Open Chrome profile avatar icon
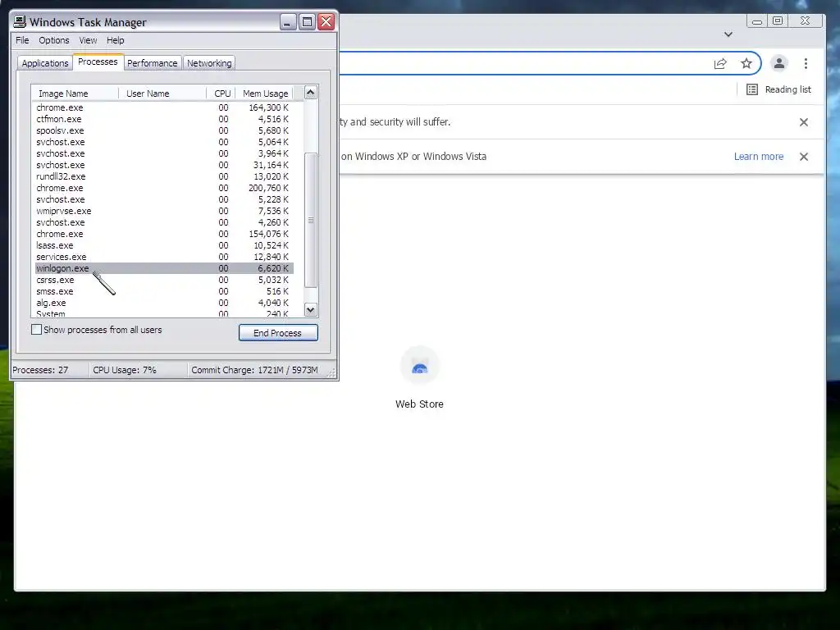Image resolution: width=840 pixels, height=630 pixels. (x=779, y=64)
